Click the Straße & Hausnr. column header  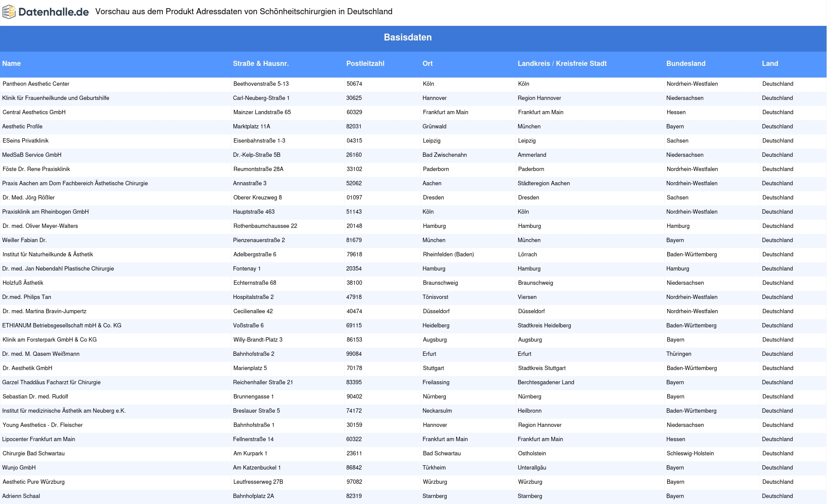(261, 63)
